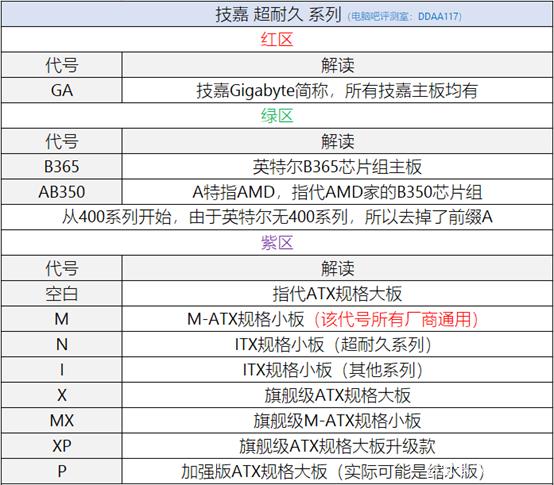
Task: Click the 'M' code cell
Action: (62, 319)
